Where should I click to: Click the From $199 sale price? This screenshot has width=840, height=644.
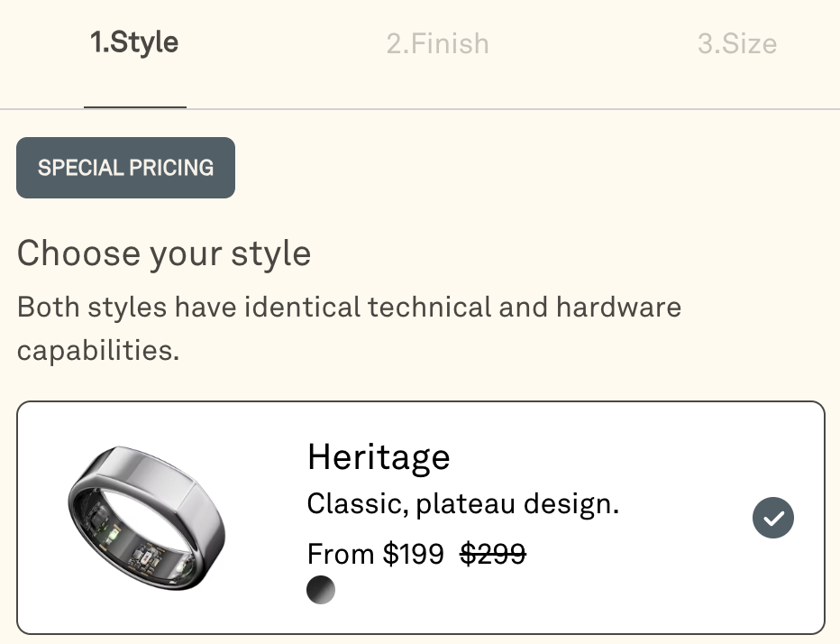375,553
